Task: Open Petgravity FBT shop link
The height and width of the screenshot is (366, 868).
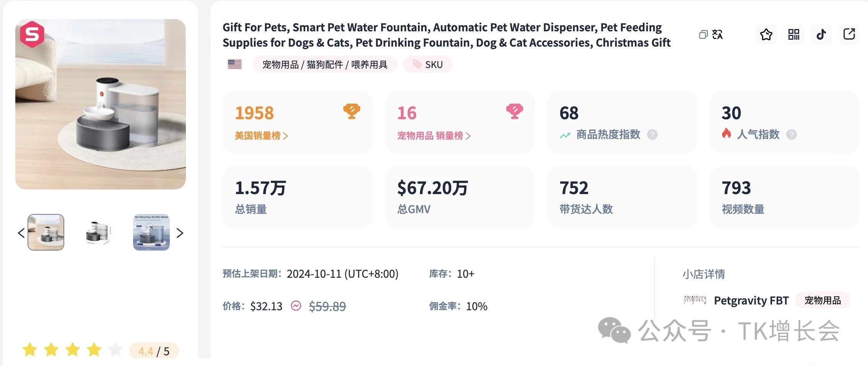Action: pos(751,301)
